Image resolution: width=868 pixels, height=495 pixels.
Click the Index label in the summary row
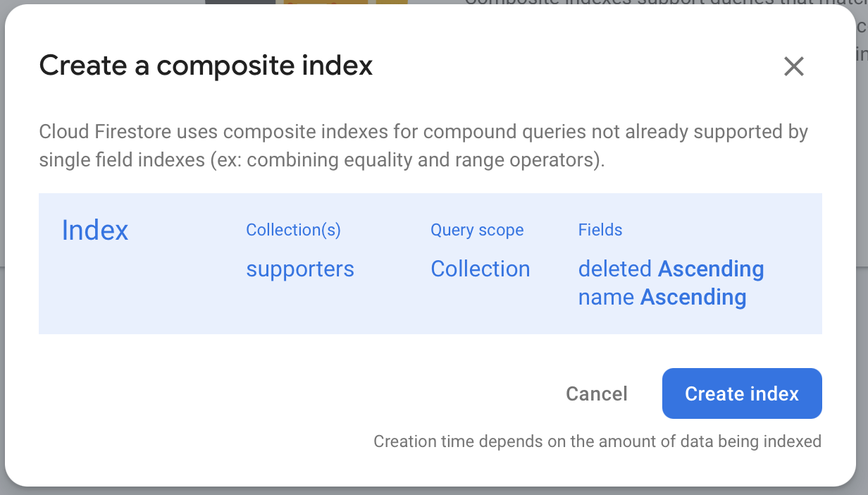click(94, 230)
